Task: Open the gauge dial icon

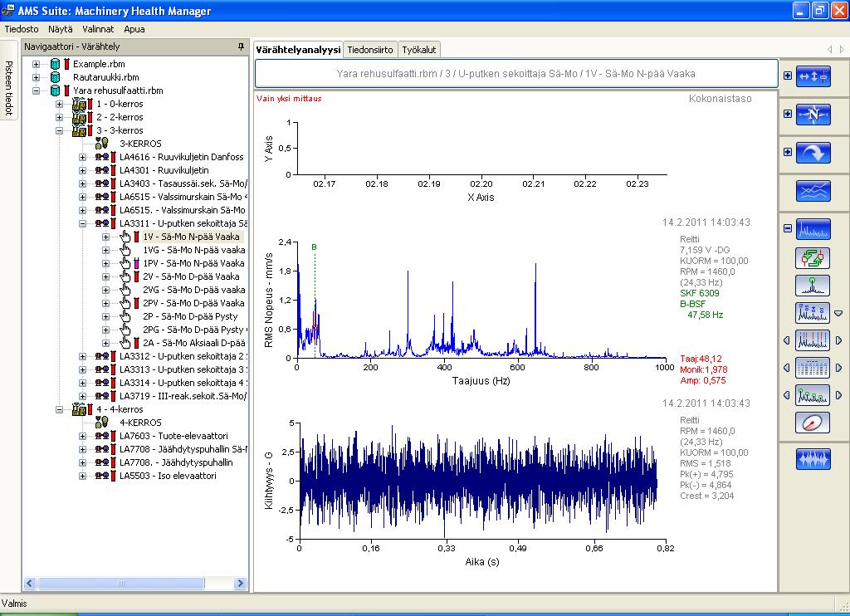Action: (813, 423)
